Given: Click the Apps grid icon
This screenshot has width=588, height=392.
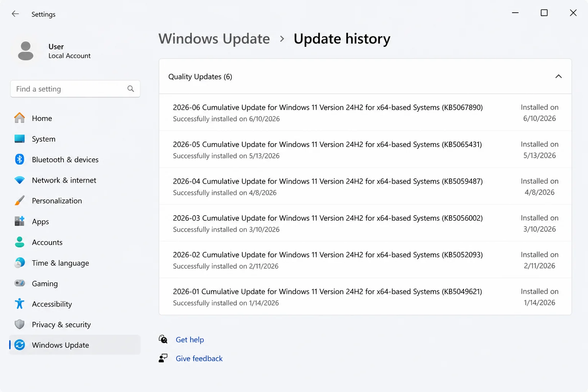Looking at the screenshot, I should [x=20, y=221].
